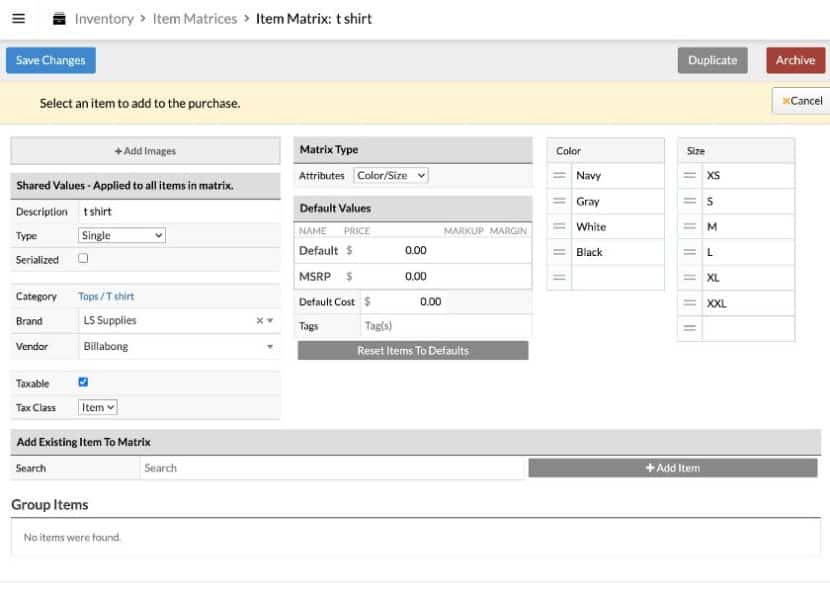The height and width of the screenshot is (599, 830).
Task: Open the Tax Class dropdown
Action: (98, 406)
